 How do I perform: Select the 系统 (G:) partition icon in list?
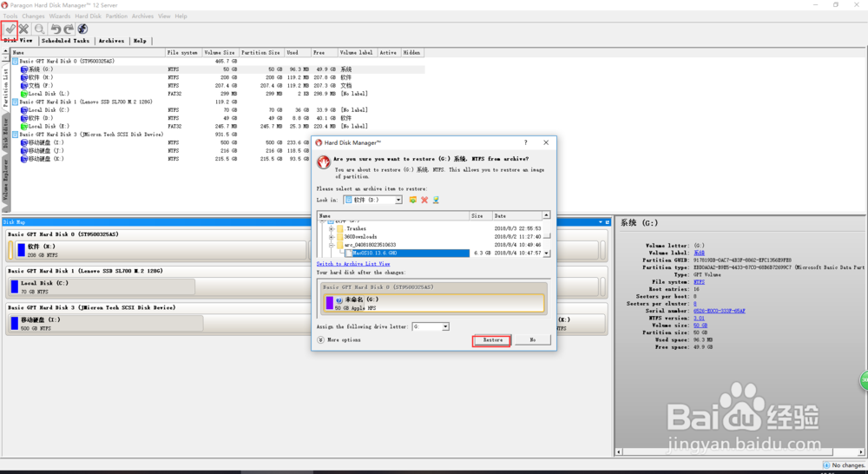[x=24, y=69]
